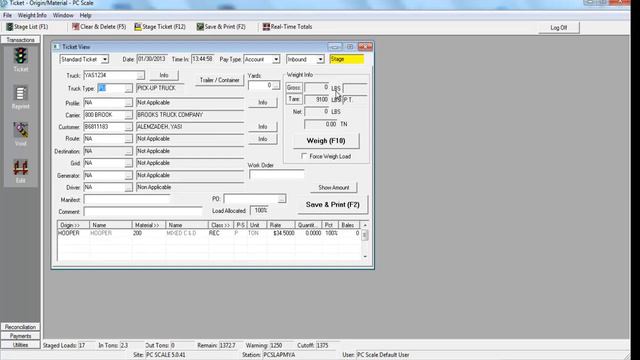Screen dimensions: 640x360
Task: Switch to the Reconciliation tab
Action: coord(20,327)
